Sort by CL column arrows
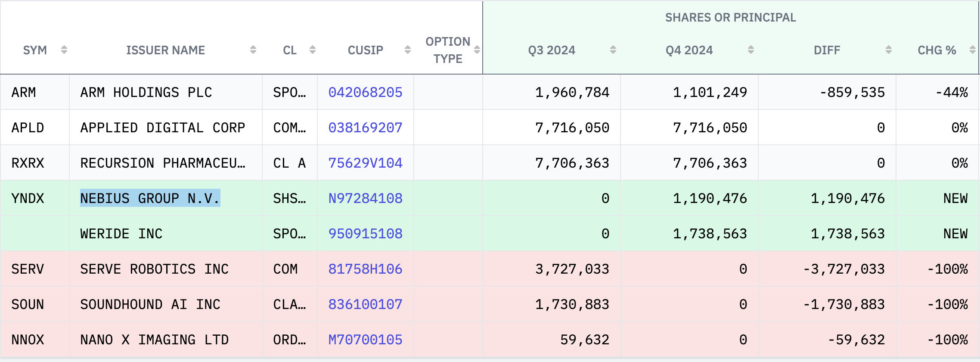The width and height of the screenshot is (980, 362). (x=313, y=50)
